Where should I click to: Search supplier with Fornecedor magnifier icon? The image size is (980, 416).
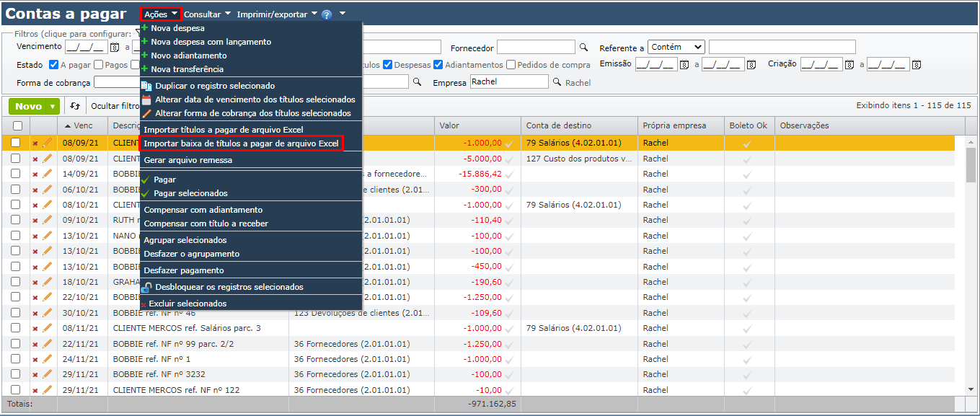coord(583,48)
